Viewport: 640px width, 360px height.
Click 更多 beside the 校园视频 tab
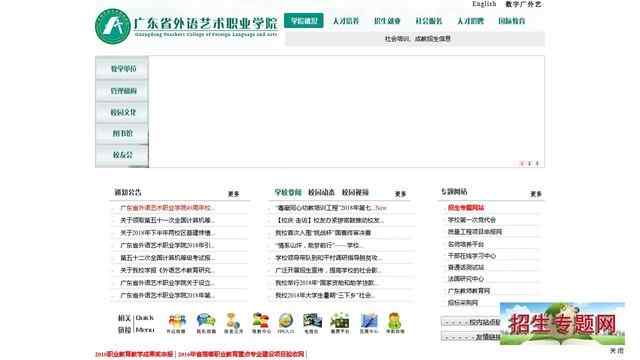click(x=400, y=194)
